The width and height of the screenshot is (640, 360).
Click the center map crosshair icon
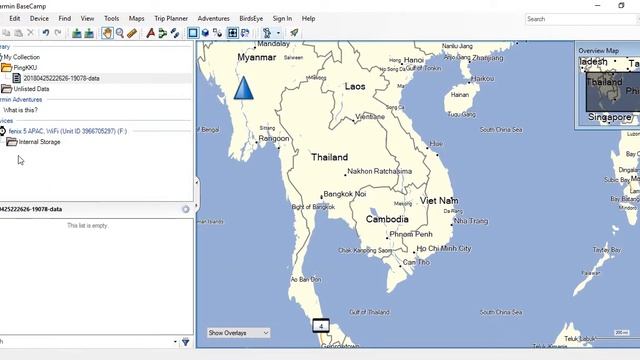coord(232,33)
